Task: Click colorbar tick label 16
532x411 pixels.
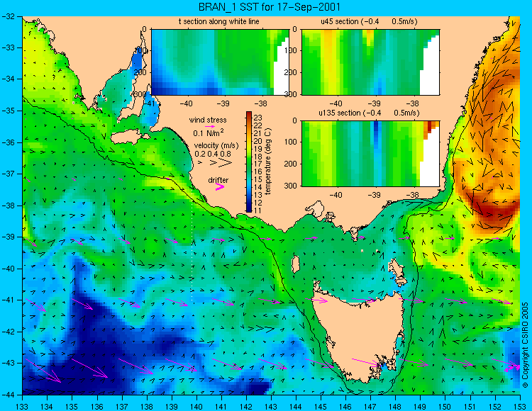Action: point(257,171)
